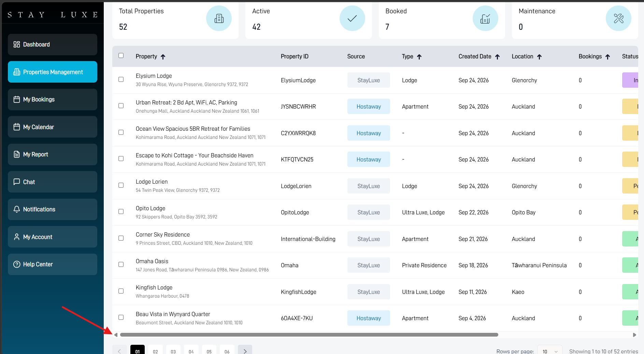Click the Maintenance tools icon
This screenshot has height=354, width=644.
tap(618, 18)
